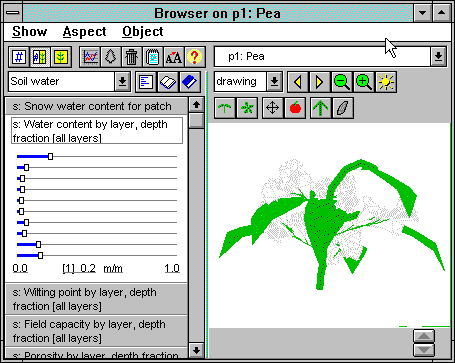The image size is (455, 363).
Task: Toggle the number sign mode button
Action: click(x=19, y=57)
